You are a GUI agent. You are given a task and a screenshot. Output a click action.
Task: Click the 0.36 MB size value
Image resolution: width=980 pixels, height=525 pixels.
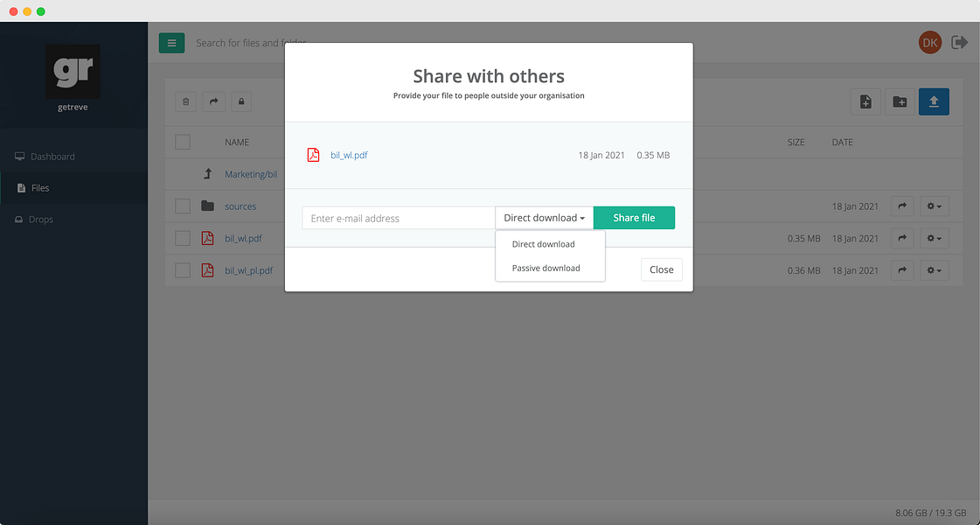[803, 270]
